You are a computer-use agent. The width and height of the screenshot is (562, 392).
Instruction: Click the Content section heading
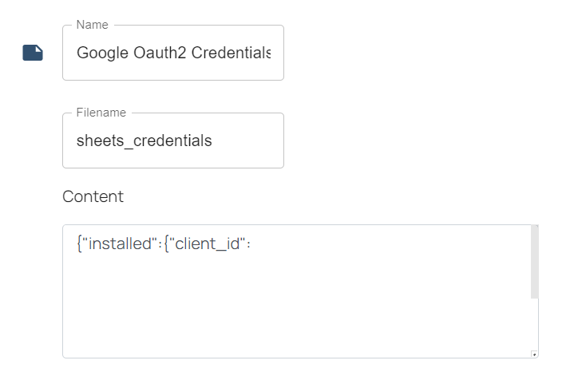[x=93, y=196]
